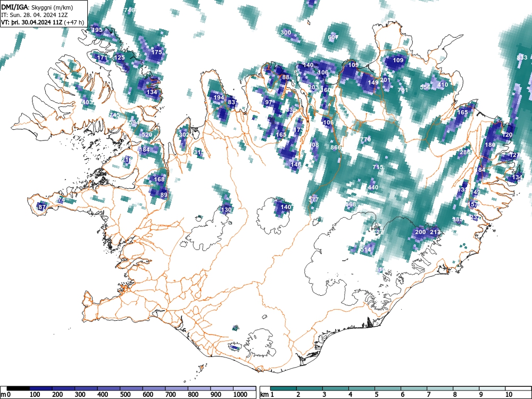Click the visibility value '607' on the map

333,37
